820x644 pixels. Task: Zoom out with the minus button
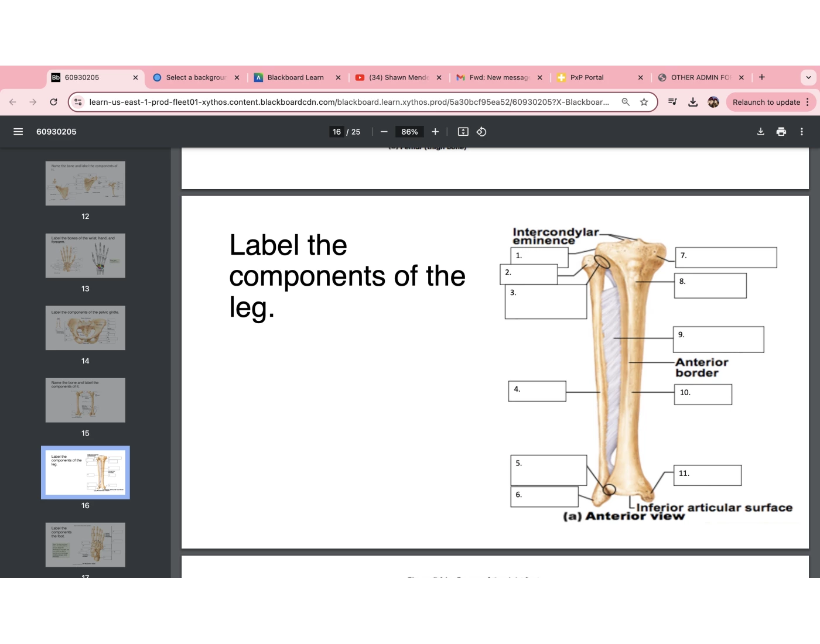point(384,132)
